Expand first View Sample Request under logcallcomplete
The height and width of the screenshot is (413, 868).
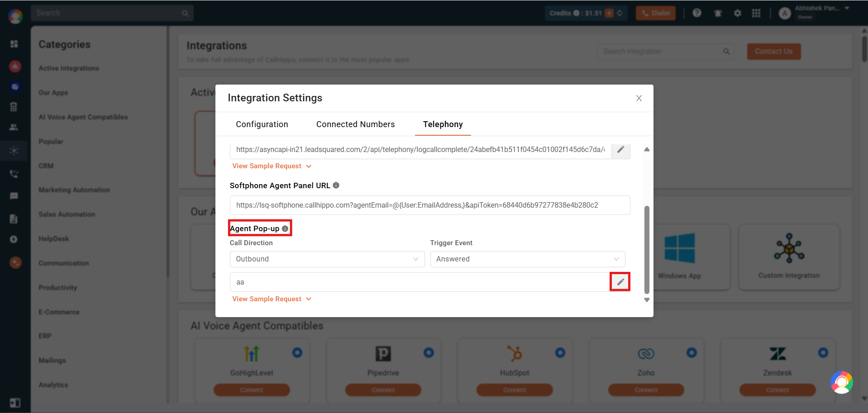point(272,166)
